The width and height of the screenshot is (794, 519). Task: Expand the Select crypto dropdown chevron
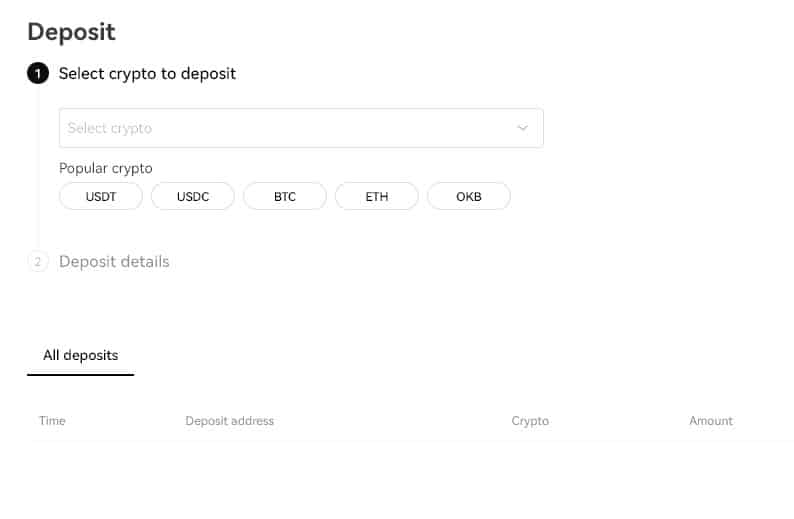click(x=522, y=128)
